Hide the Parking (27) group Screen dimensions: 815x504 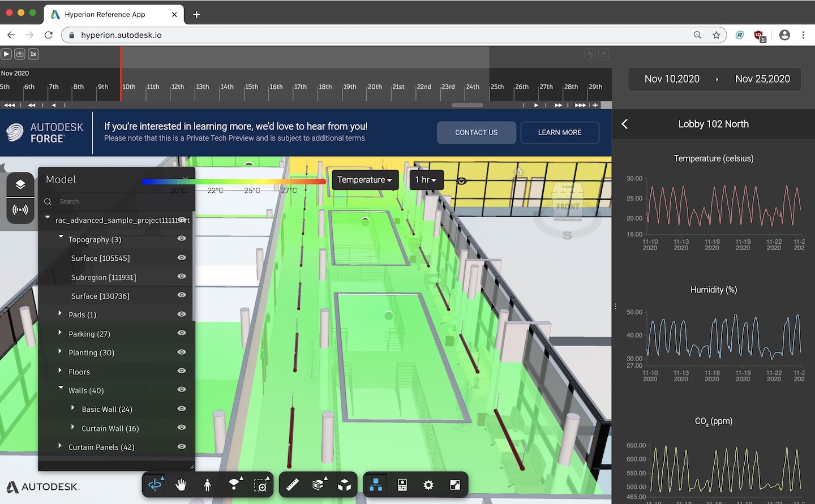coord(181,333)
